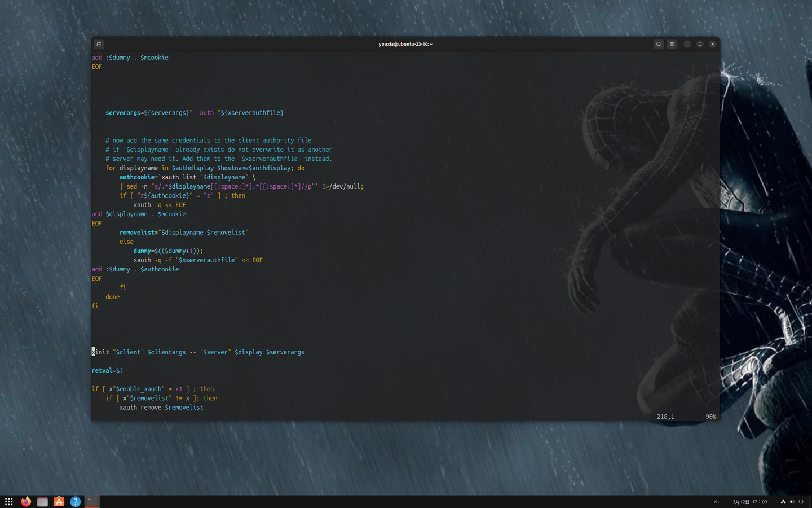Open a new terminal tab
This screenshot has width=812, height=508.
(x=99, y=43)
